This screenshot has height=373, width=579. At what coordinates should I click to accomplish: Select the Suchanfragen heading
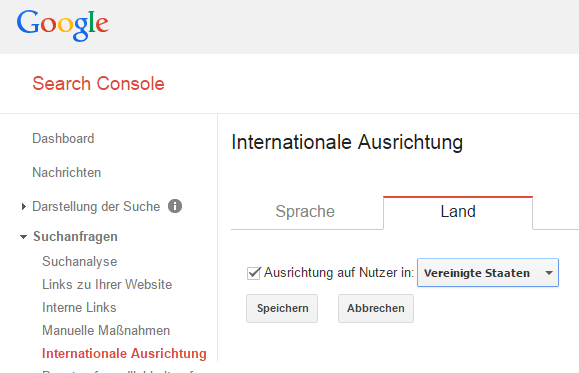pos(75,237)
